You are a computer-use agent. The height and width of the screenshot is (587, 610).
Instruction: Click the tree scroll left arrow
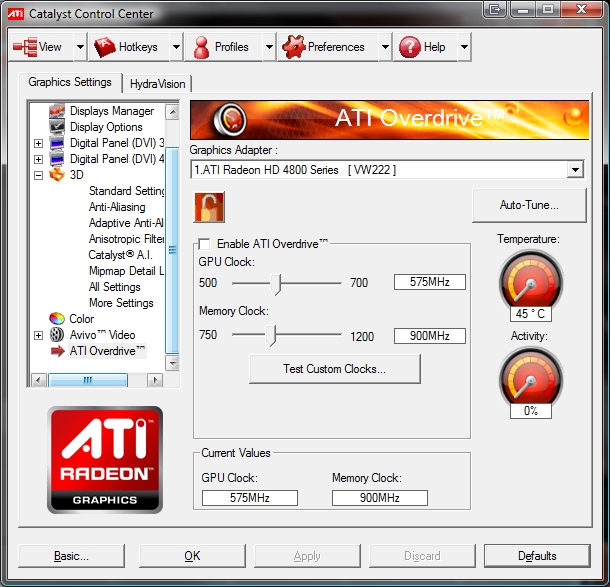click(38, 380)
